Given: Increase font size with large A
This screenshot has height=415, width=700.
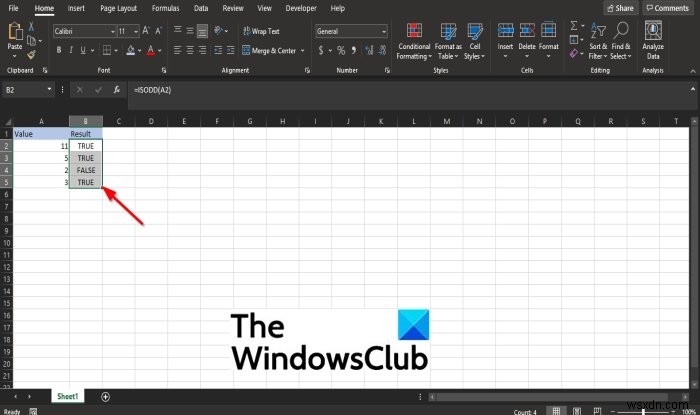Looking at the screenshot, I should (146, 31).
